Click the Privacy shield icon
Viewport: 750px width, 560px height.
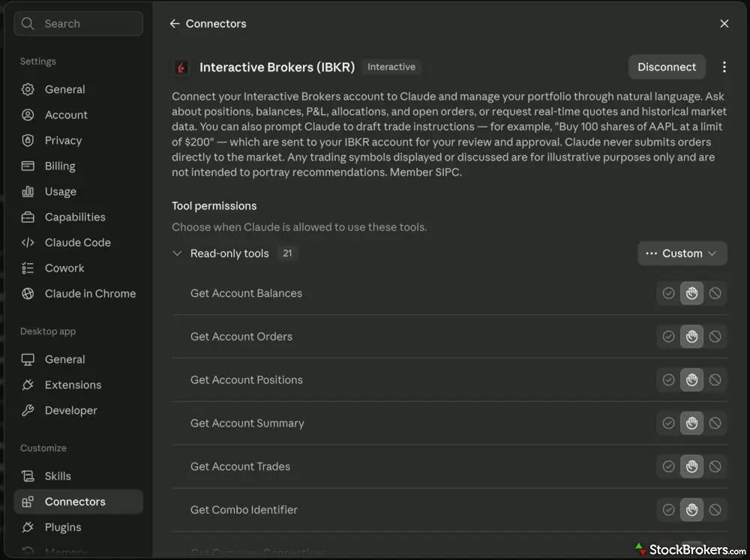(x=28, y=140)
